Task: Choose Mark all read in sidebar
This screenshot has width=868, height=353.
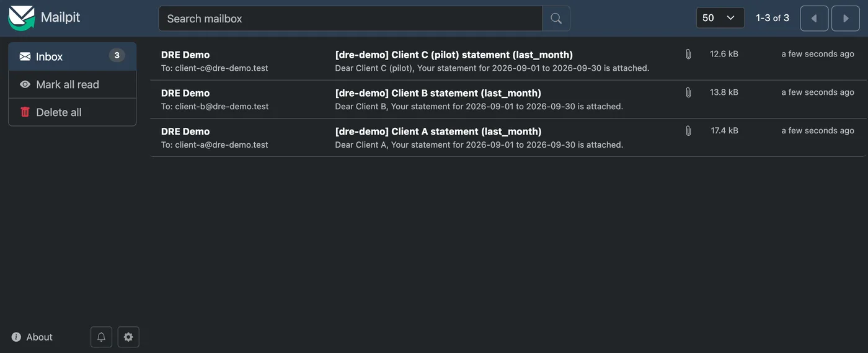Action: click(x=73, y=84)
